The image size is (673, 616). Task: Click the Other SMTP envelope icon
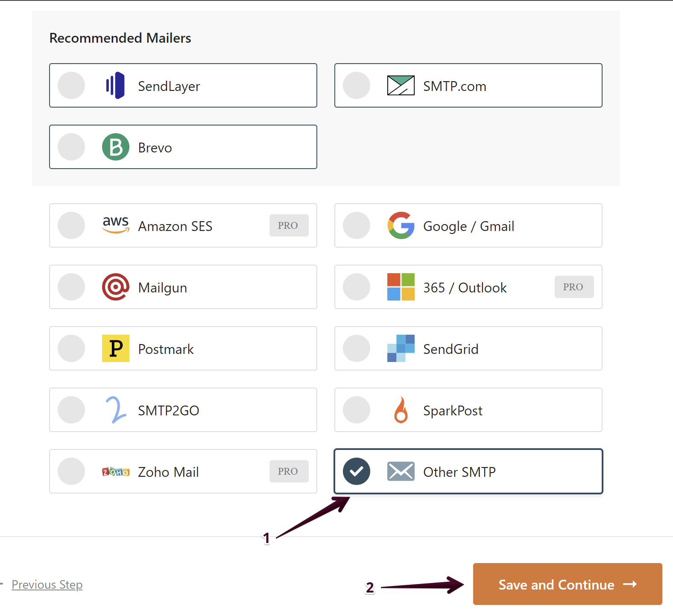tap(401, 471)
